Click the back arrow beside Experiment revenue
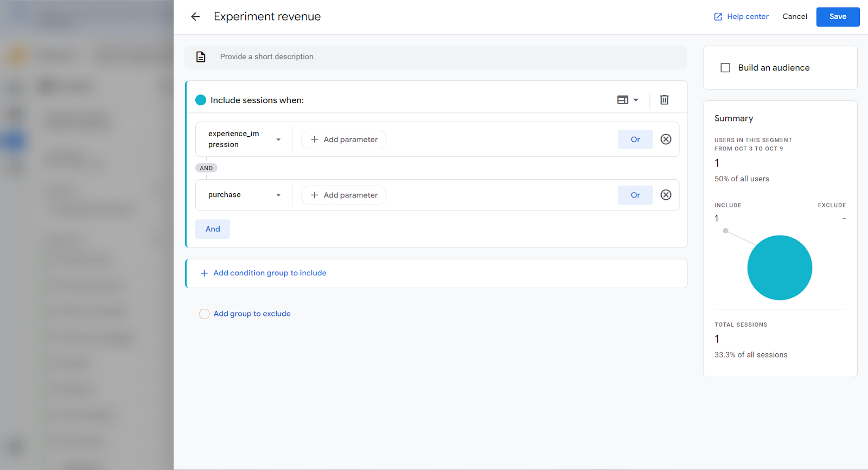The image size is (868, 470). coord(195,17)
